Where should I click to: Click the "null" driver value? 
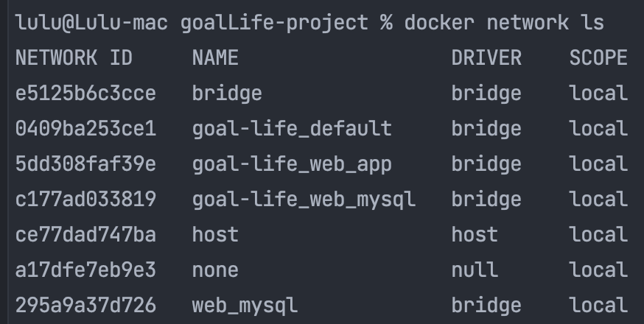click(474, 270)
